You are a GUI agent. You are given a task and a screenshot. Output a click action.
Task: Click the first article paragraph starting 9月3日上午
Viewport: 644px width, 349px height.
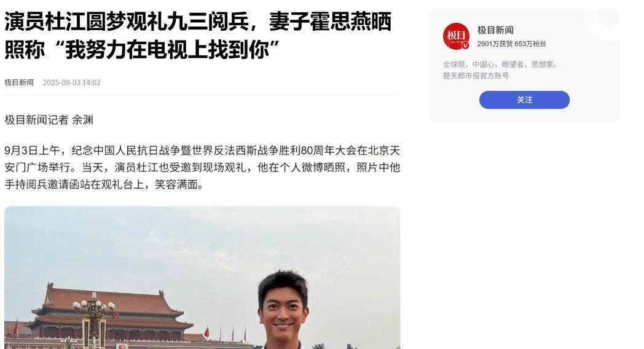click(202, 168)
